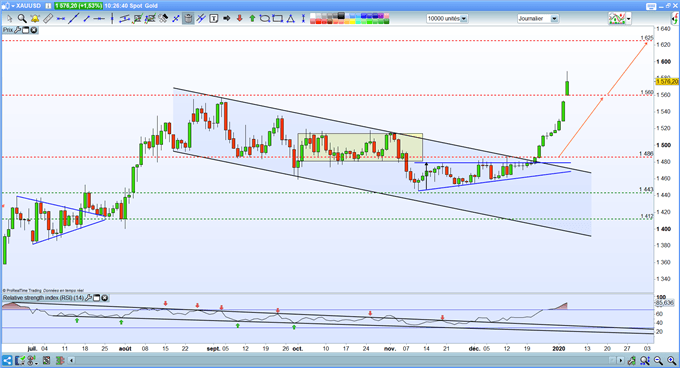
Task: Select the horizontal line tool
Action: 99,18
